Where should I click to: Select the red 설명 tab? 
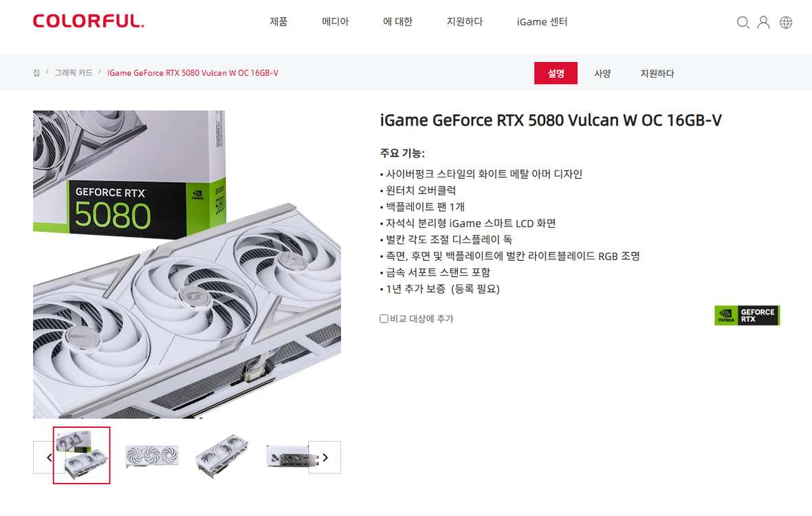pyautogui.click(x=556, y=73)
